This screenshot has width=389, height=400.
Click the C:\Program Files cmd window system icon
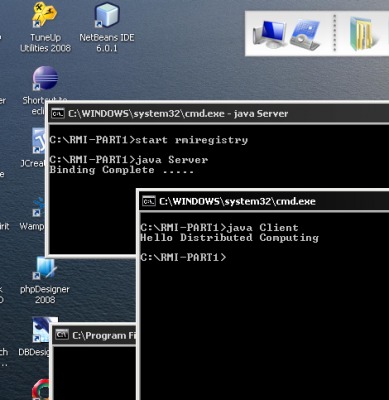coord(62,334)
